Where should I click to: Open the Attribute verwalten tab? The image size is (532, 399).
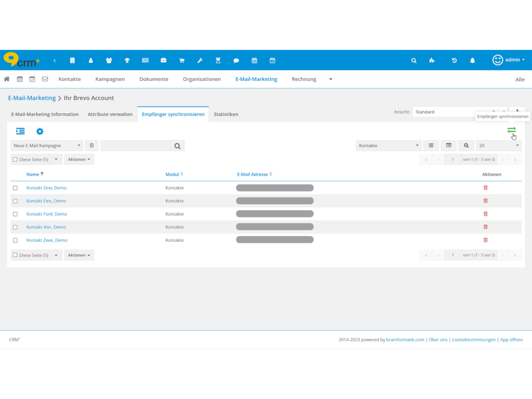click(x=110, y=114)
